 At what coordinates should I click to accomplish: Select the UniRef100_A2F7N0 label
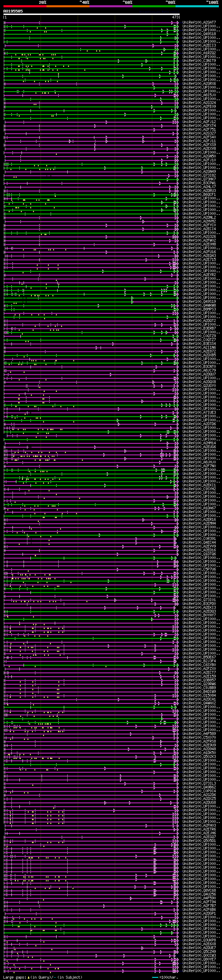(199, 465)
